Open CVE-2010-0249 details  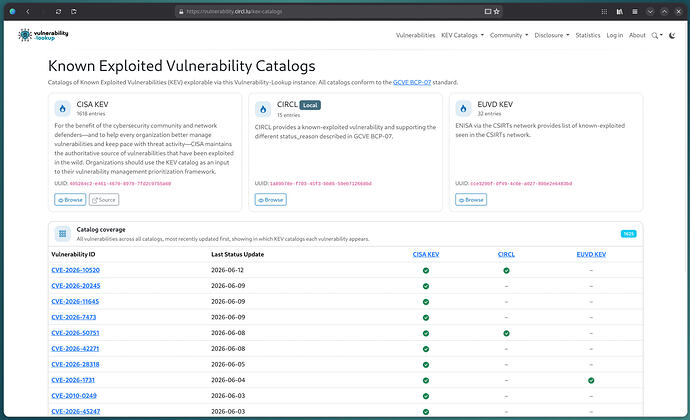click(73, 396)
